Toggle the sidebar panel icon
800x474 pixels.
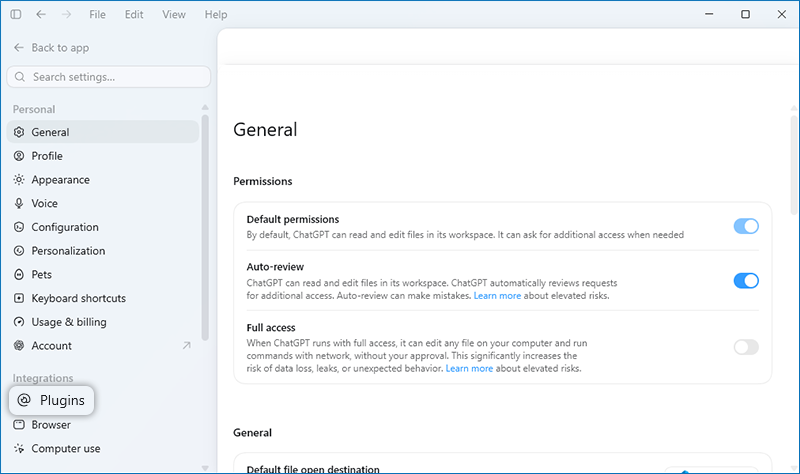(16, 14)
